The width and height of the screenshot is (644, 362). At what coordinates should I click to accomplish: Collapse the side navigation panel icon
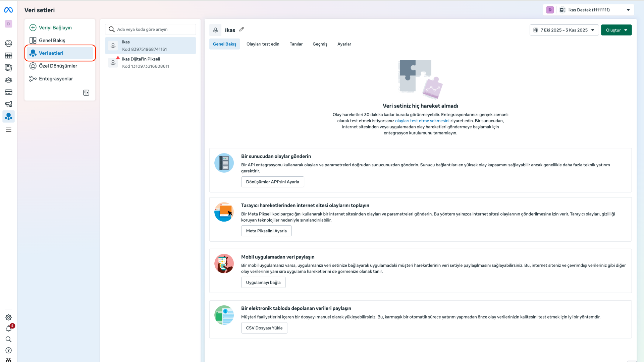tap(86, 93)
